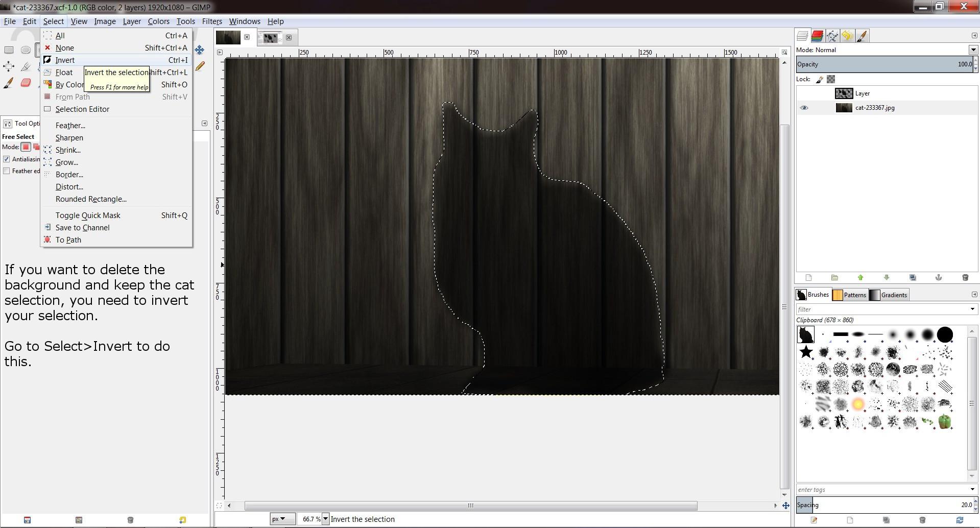
Task: Open the layers dock configuration menu
Action: (x=974, y=35)
